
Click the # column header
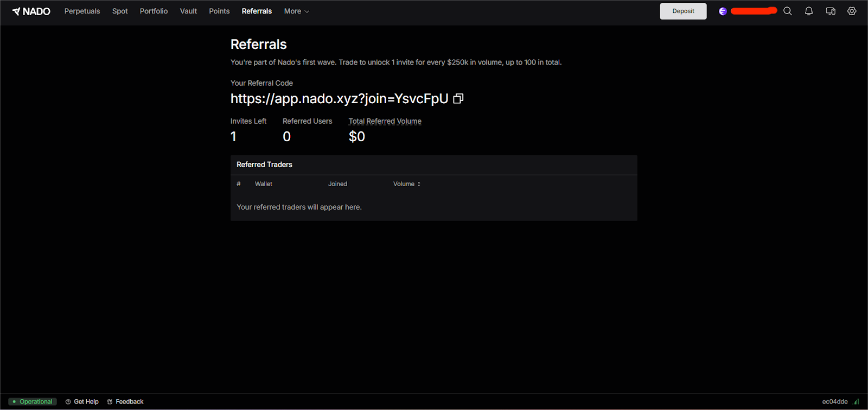click(x=239, y=184)
